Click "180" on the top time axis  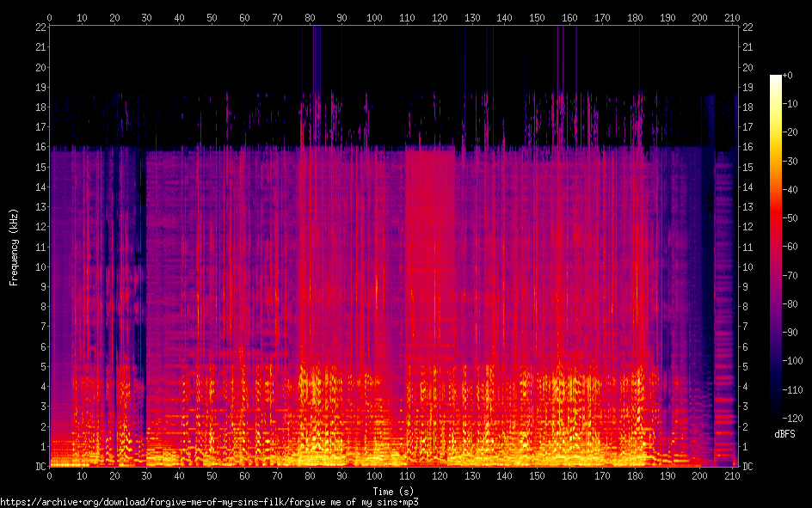(635, 17)
